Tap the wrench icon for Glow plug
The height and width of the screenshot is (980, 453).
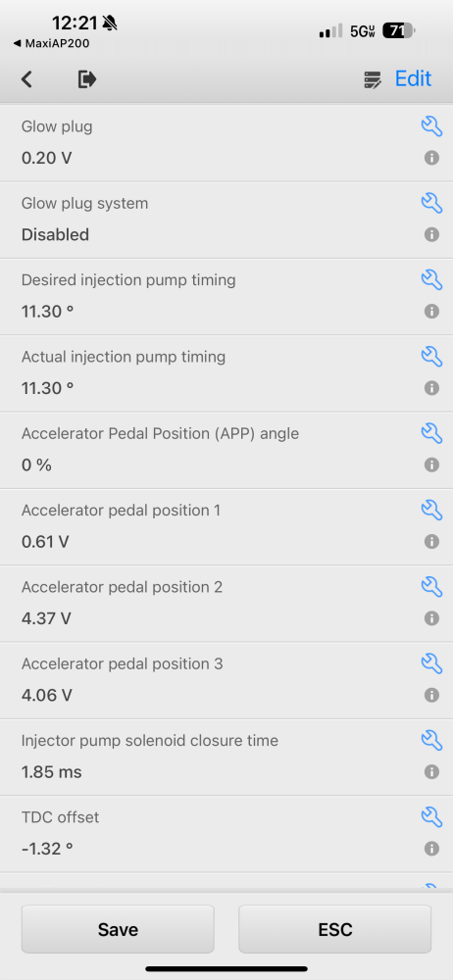point(431,125)
